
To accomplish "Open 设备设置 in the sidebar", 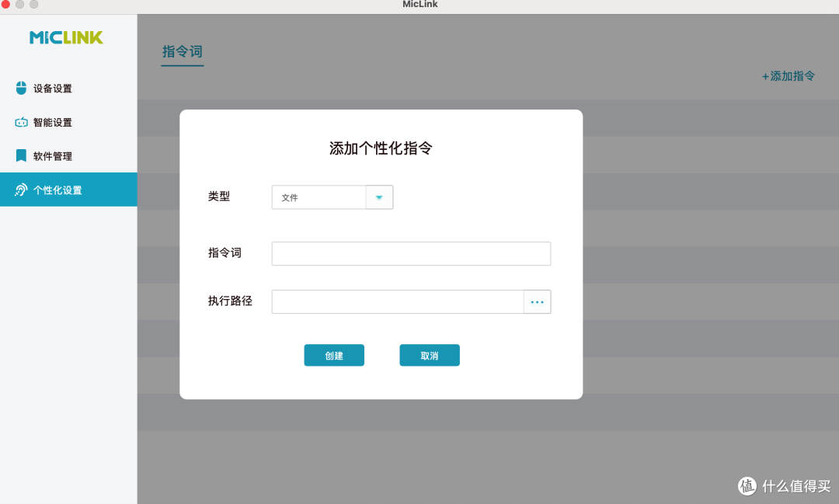I will (x=68, y=89).
